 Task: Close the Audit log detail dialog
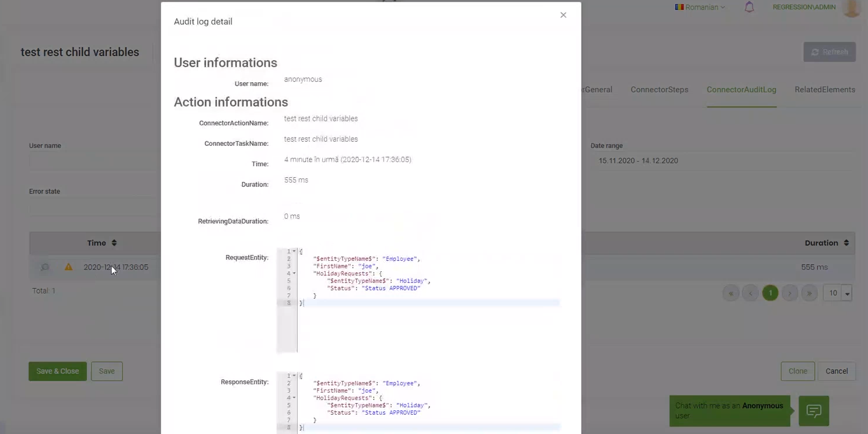click(x=563, y=15)
